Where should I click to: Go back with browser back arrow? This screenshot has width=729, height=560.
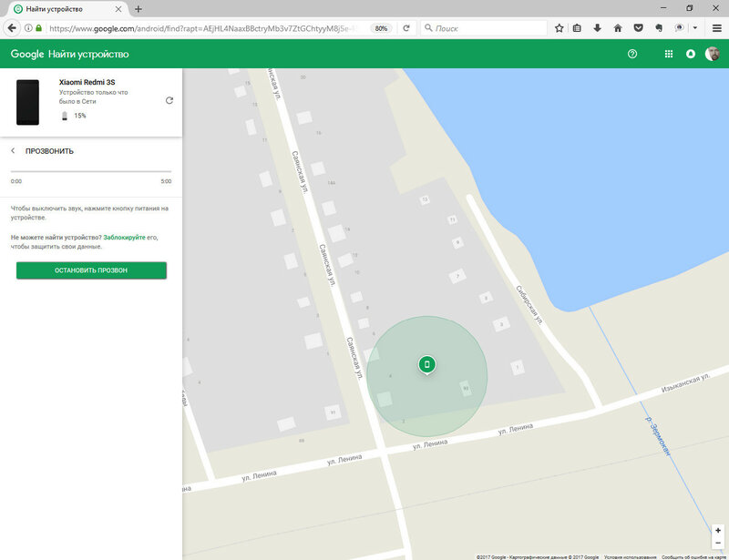click(12, 28)
